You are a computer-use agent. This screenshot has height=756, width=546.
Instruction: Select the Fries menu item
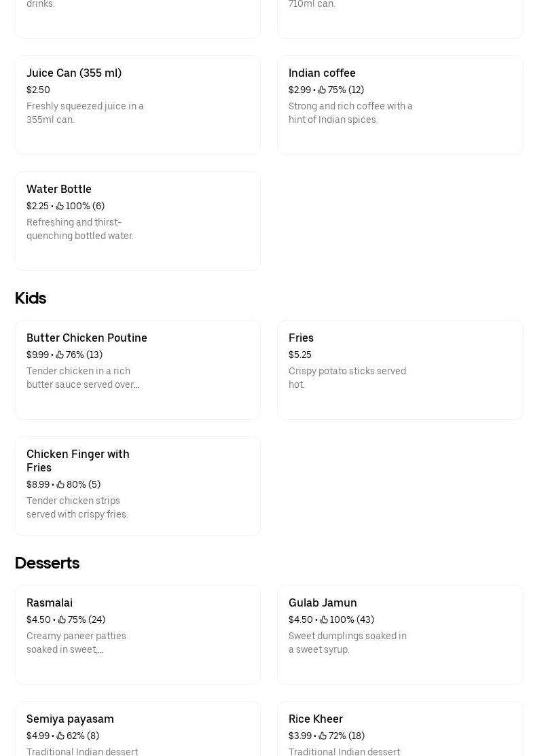[x=400, y=370]
